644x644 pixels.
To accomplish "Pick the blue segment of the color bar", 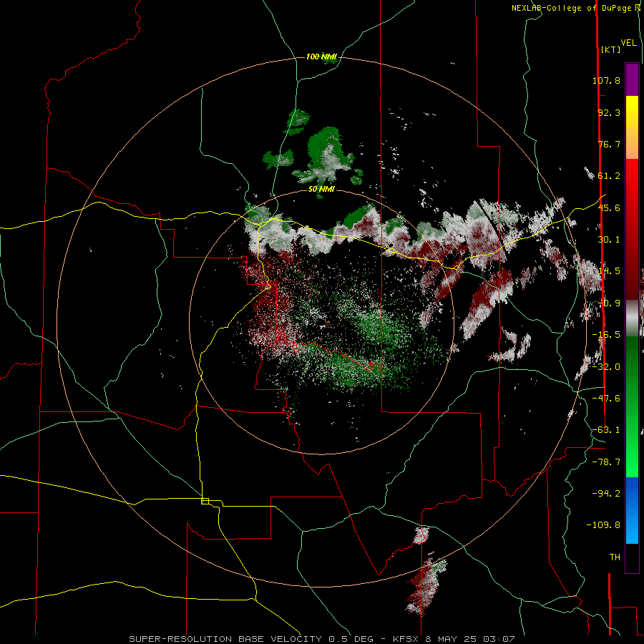I will point(632,510).
